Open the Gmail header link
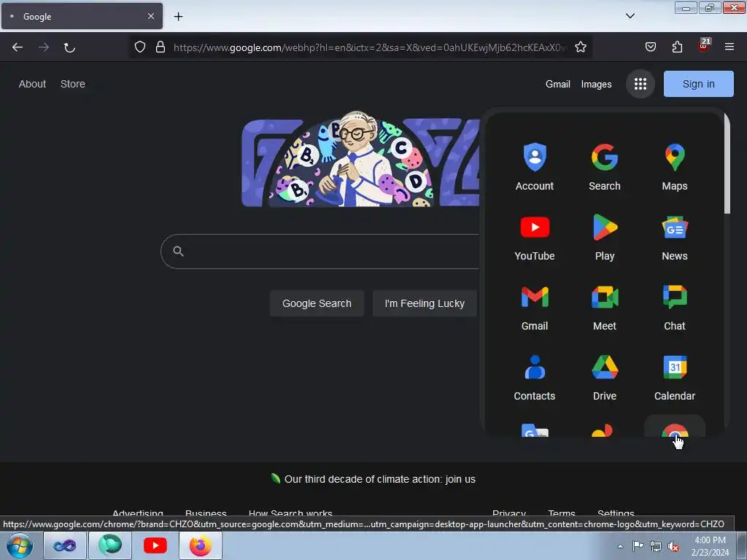 (x=558, y=85)
